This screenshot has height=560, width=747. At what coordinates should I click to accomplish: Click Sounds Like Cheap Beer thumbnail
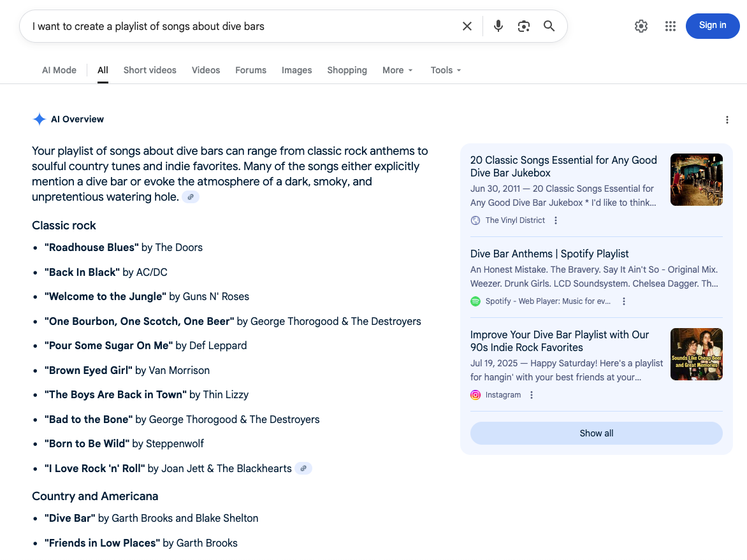[696, 354]
